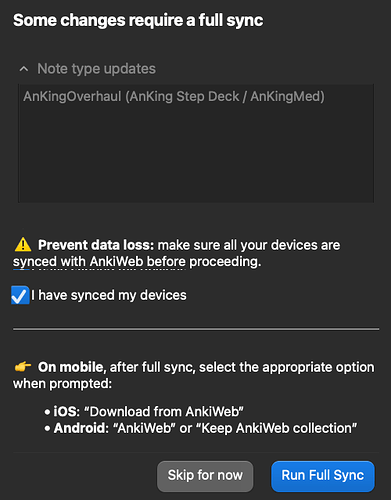Screen dimensions: 391x500
Task: Uncheck the synced my devices checkbox
Action: point(20,295)
